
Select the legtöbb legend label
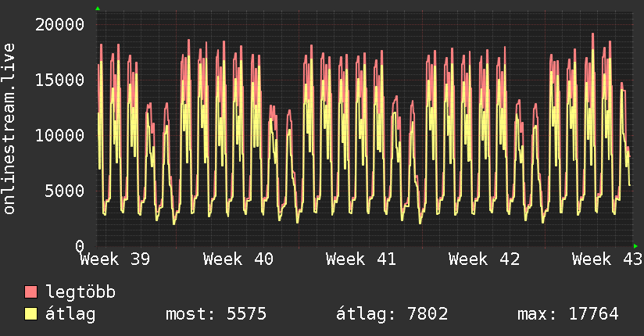(80, 292)
